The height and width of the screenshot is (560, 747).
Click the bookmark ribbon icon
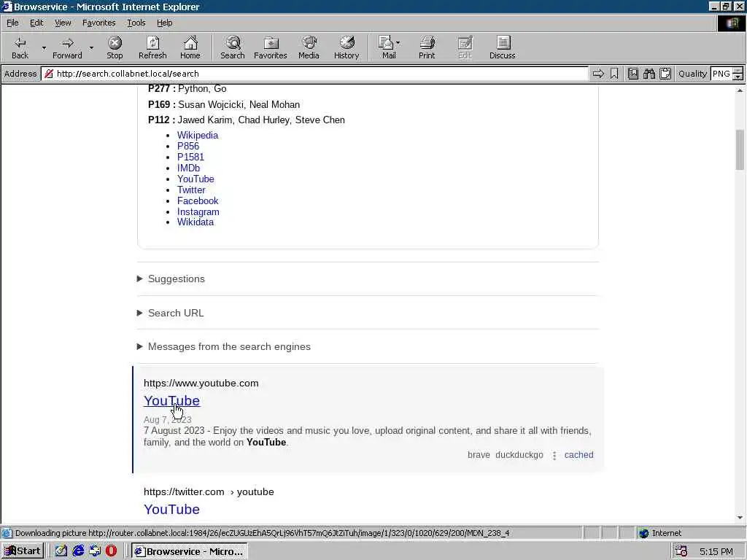click(x=614, y=74)
